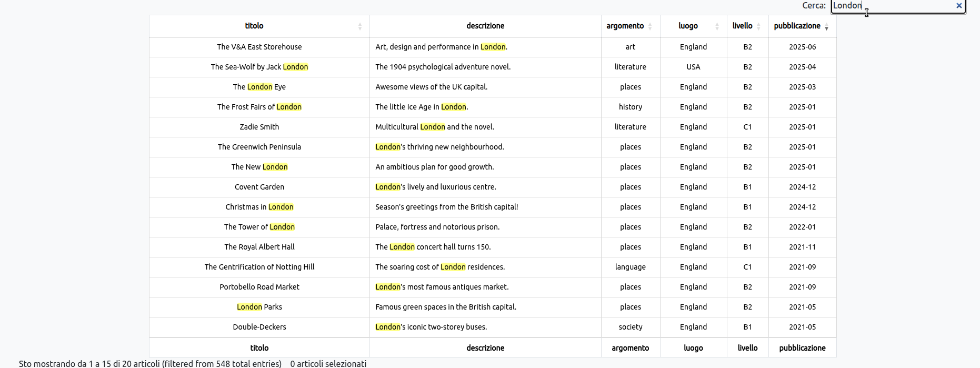Click the argomento column sort arrows
This screenshot has height=368, width=980.
point(650,26)
